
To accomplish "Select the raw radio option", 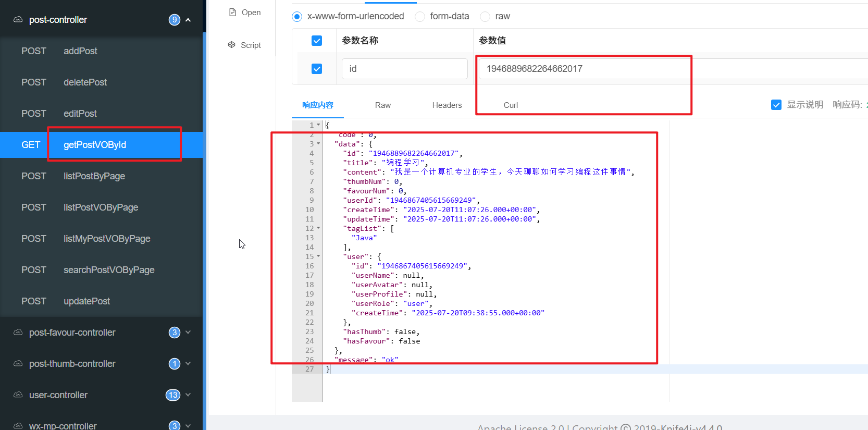I will click(485, 17).
